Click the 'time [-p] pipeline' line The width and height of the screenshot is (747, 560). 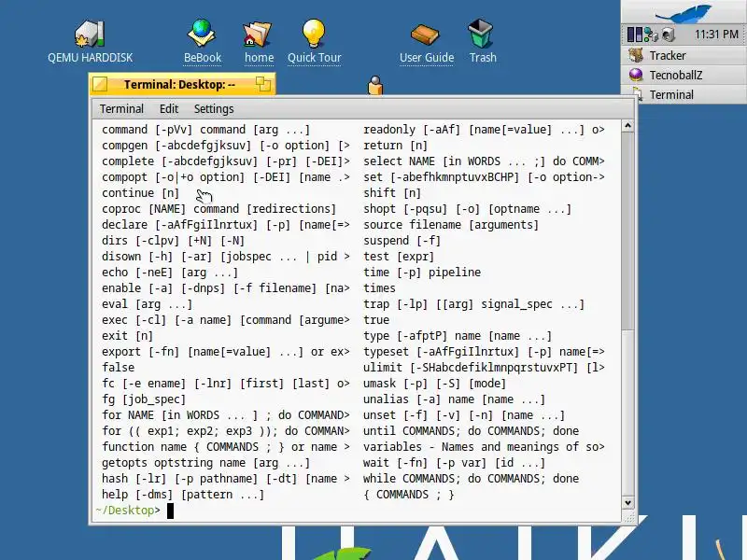point(422,273)
